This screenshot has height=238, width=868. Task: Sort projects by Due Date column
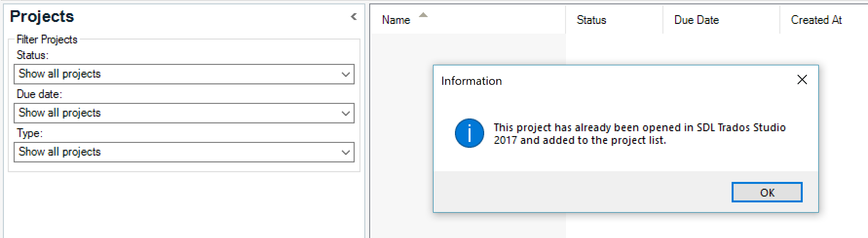[x=697, y=20]
